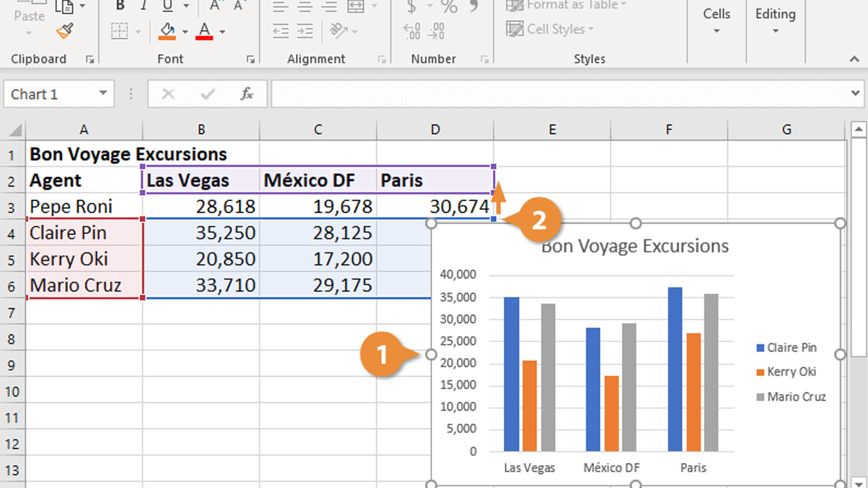Open the Number dialog launcher
The image size is (868, 488).
tap(485, 59)
